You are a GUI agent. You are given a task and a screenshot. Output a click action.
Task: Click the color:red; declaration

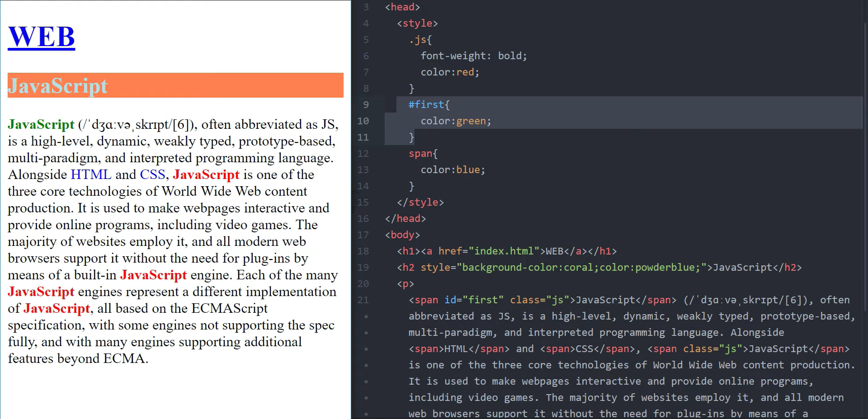(450, 72)
